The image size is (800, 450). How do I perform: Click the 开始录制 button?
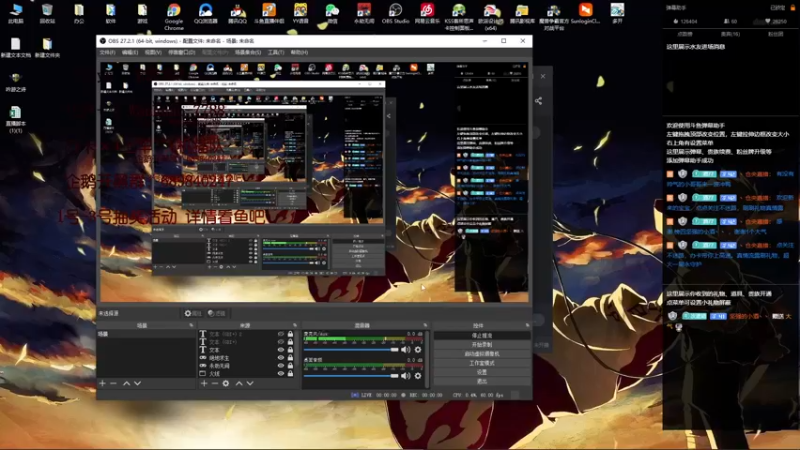(x=482, y=345)
